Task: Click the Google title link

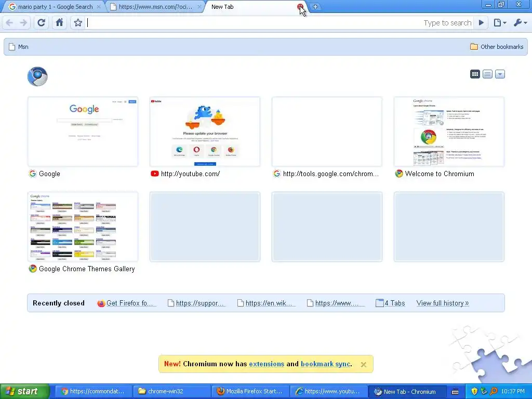Action: (x=49, y=174)
